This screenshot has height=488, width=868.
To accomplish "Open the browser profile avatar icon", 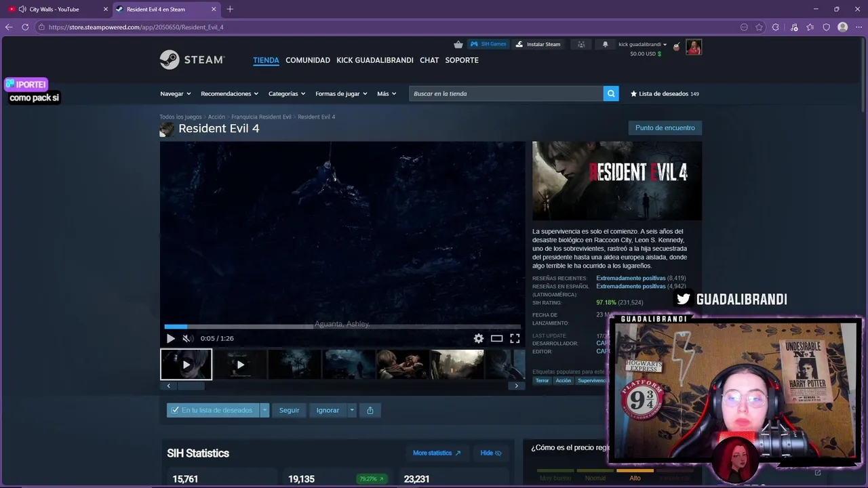I will [x=843, y=27].
